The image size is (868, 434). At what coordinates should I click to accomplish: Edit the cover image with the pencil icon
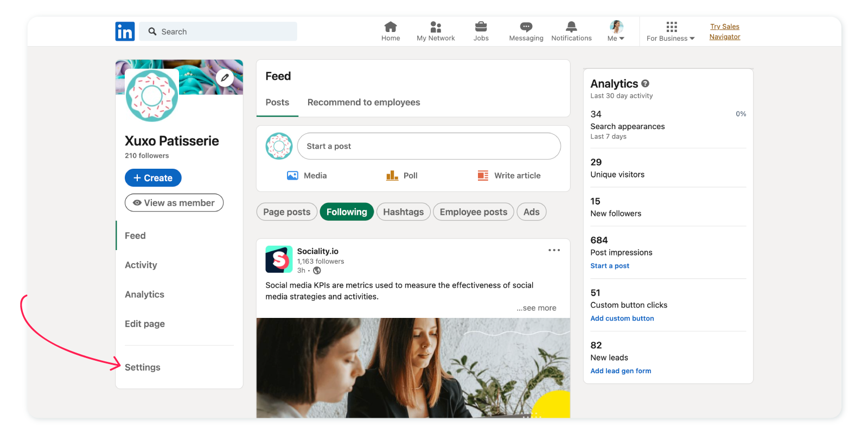tap(225, 78)
